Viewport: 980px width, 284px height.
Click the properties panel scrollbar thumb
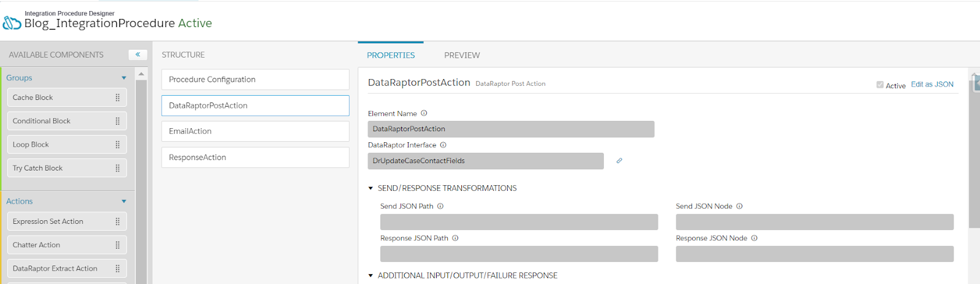pyautogui.click(x=974, y=153)
